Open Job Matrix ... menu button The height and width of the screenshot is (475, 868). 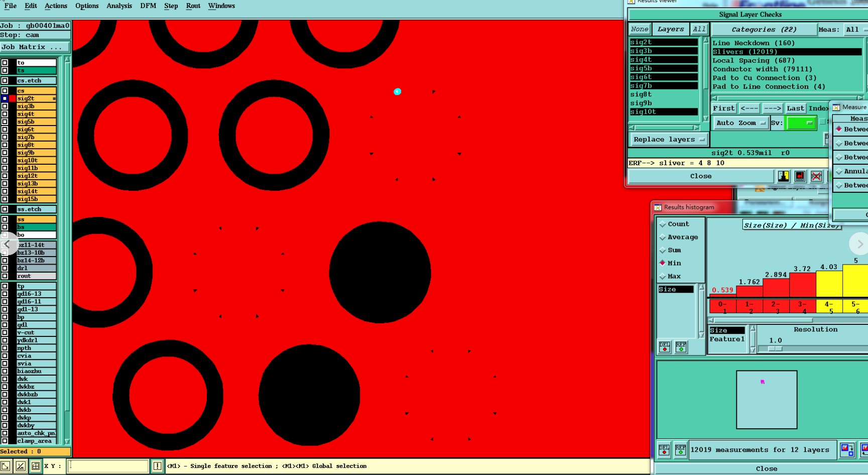35,47
